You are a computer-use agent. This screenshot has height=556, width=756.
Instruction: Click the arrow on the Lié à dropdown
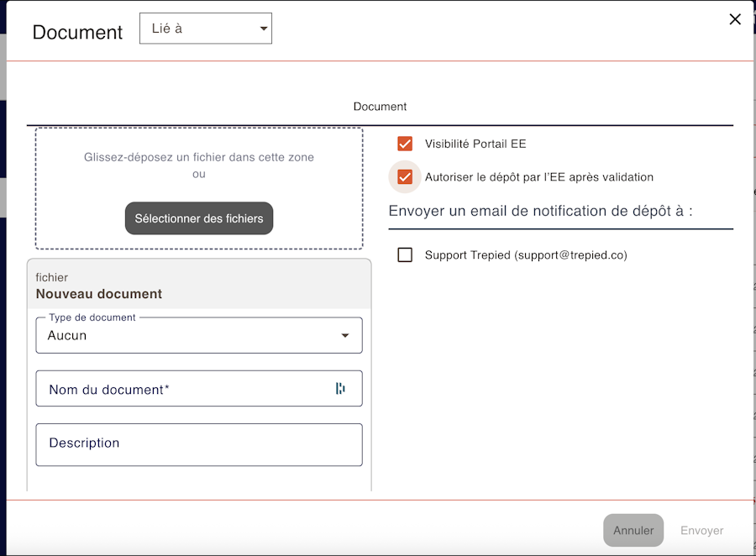coord(264,29)
